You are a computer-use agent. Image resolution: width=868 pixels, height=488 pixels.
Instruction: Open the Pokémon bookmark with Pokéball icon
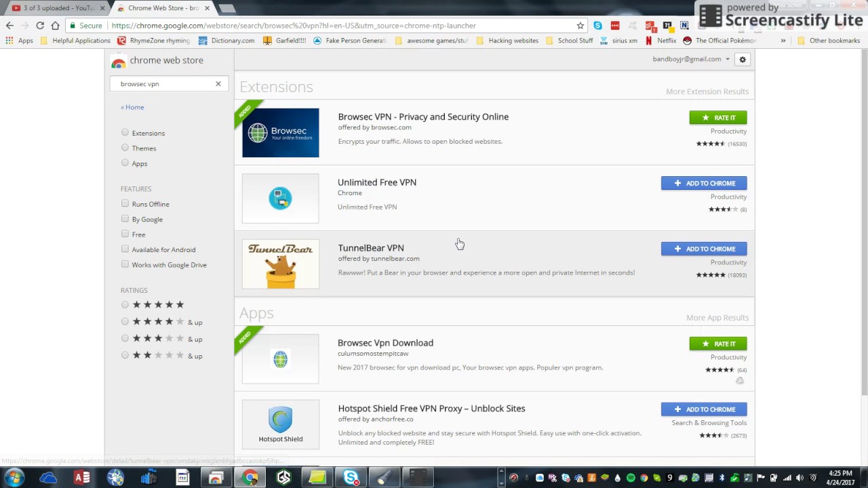[x=719, y=41]
